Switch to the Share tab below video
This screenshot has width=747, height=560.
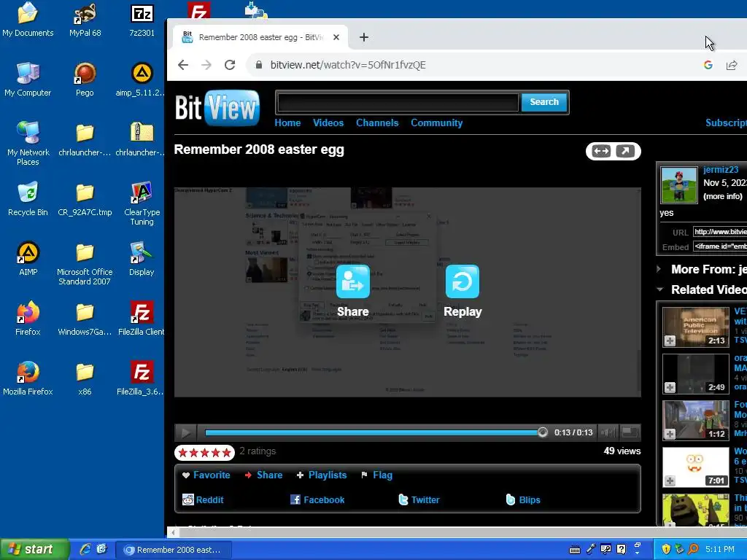263,475
